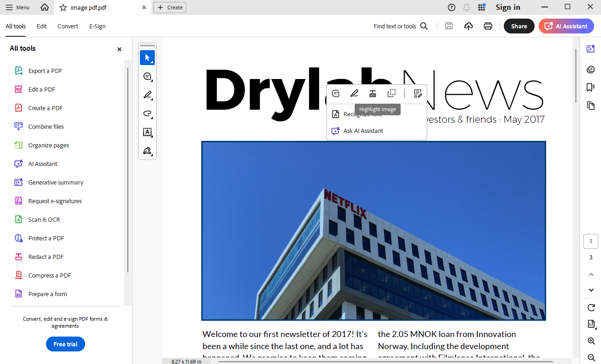Rotate the page view clockwise
The image size is (601, 364).
[591, 308]
